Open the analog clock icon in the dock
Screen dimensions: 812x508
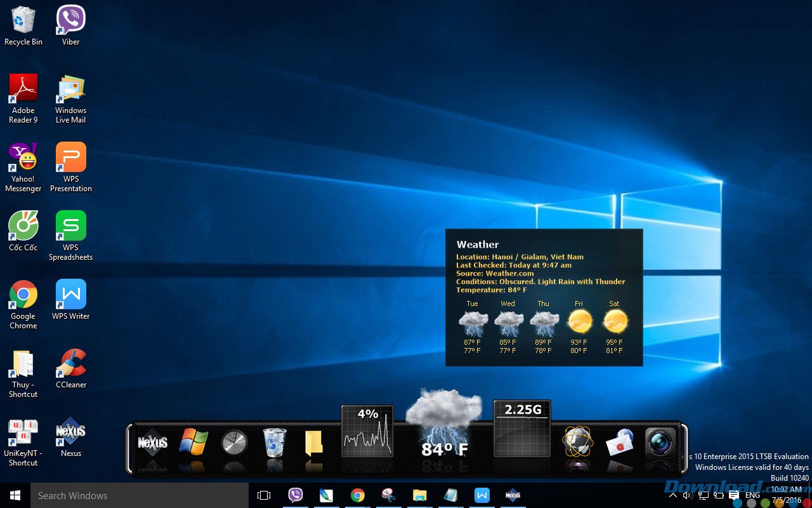coord(234,442)
